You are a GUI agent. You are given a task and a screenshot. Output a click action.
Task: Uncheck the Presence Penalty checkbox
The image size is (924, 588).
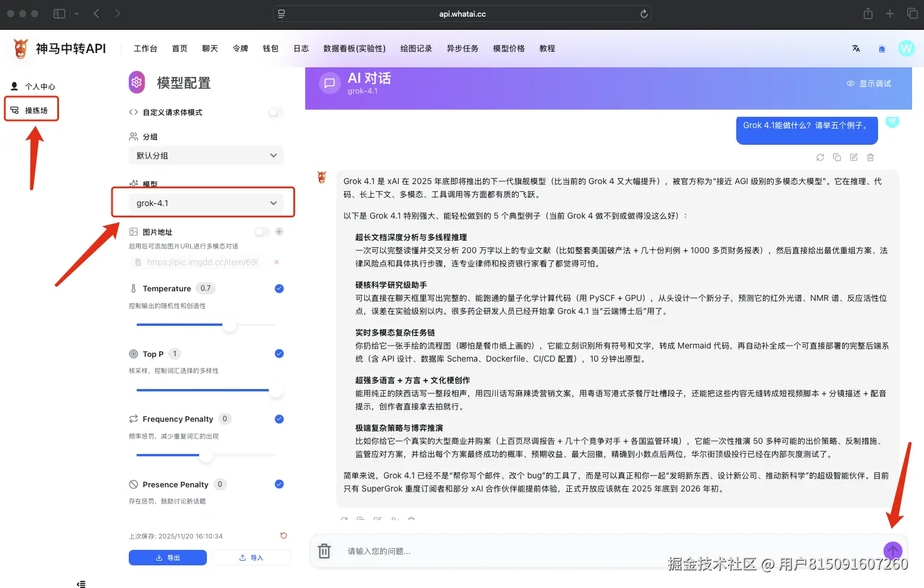tap(279, 484)
